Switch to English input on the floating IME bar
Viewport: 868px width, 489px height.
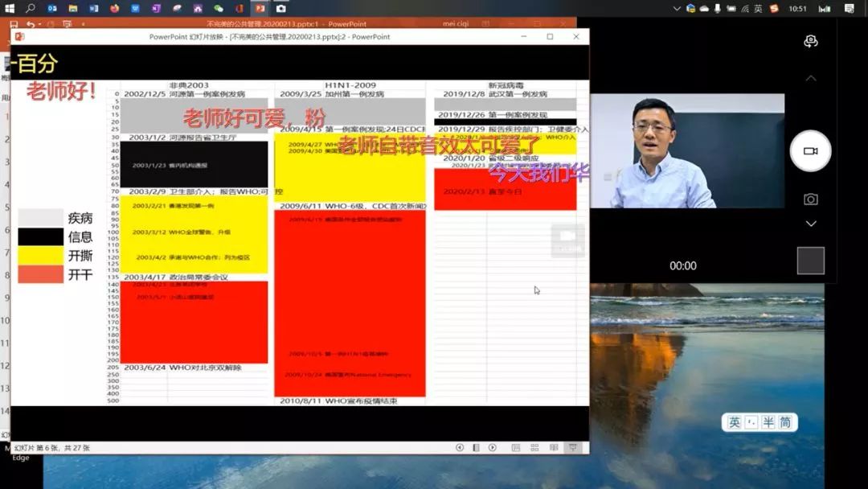[x=735, y=422]
